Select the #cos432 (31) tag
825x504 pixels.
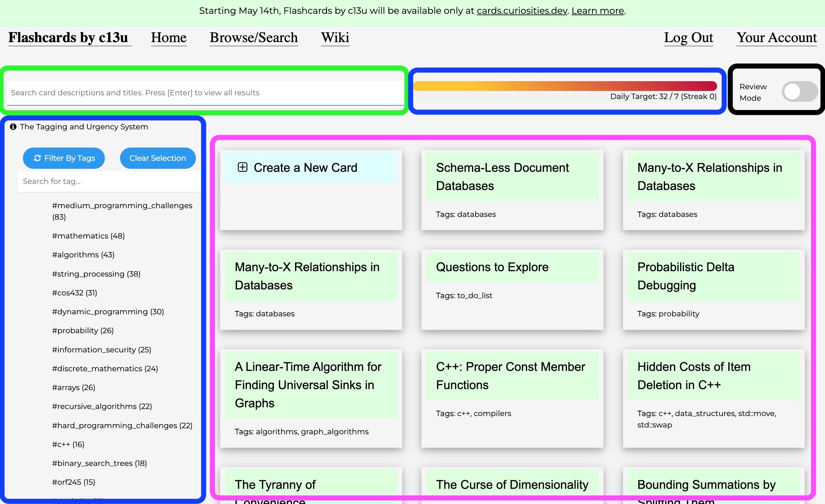(75, 293)
